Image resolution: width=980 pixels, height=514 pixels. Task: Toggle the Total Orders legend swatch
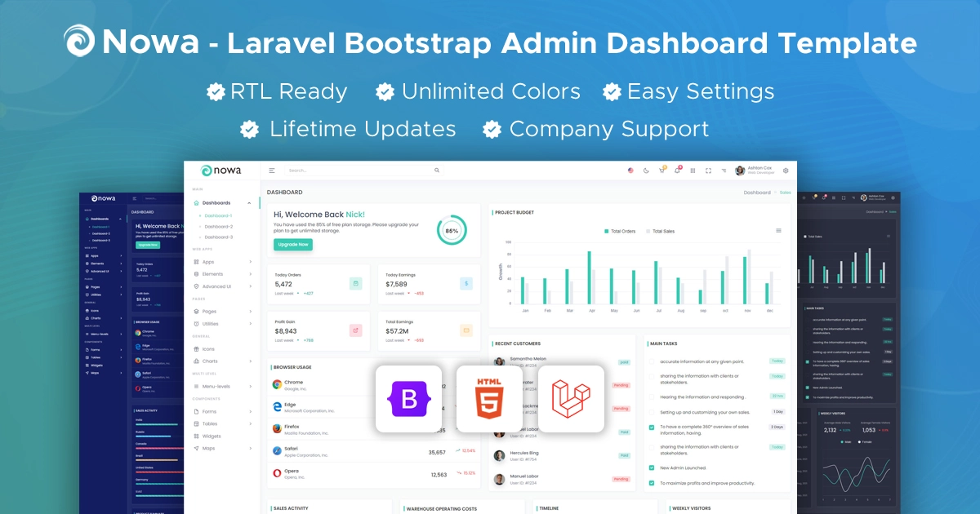[x=607, y=232]
